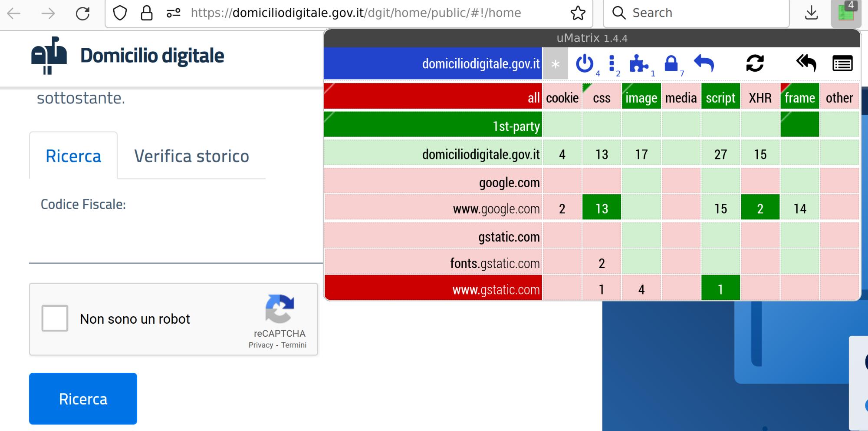The image size is (868, 431).
Task: Toggle the script column header in uMatrix
Action: [720, 98]
